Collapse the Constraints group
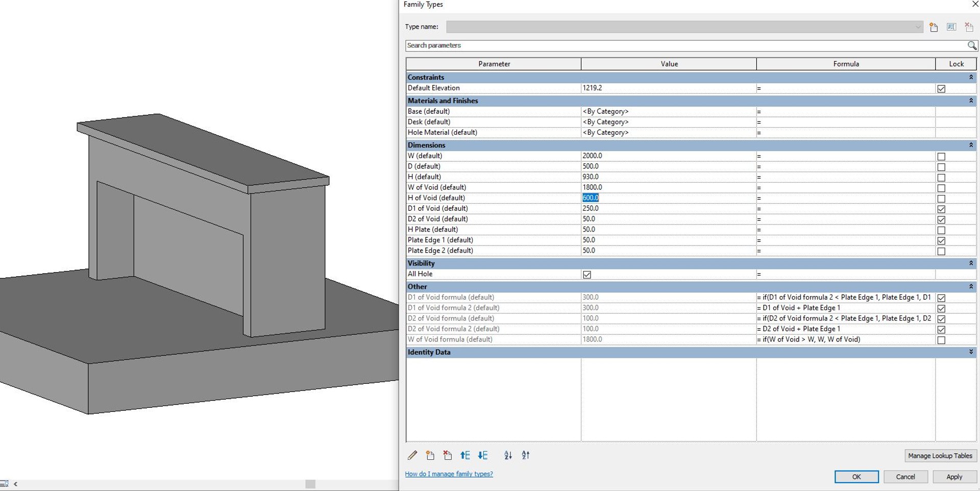Screen dimensions: 980x491 pyautogui.click(x=971, y=77)
